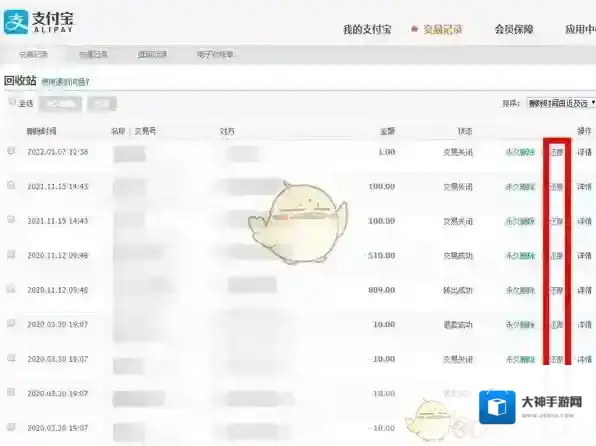View 详情 of the 1.00 transaction

[584, 152]
